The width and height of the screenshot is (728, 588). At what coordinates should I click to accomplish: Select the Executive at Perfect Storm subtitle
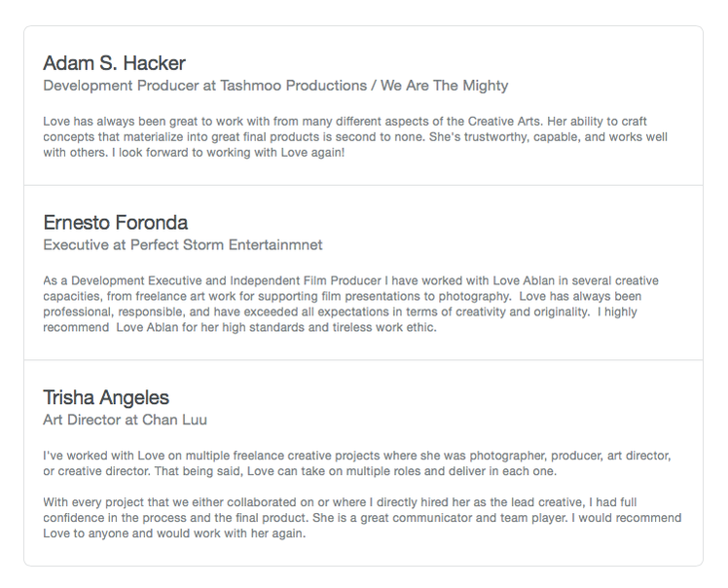click(x=183, y=244)
